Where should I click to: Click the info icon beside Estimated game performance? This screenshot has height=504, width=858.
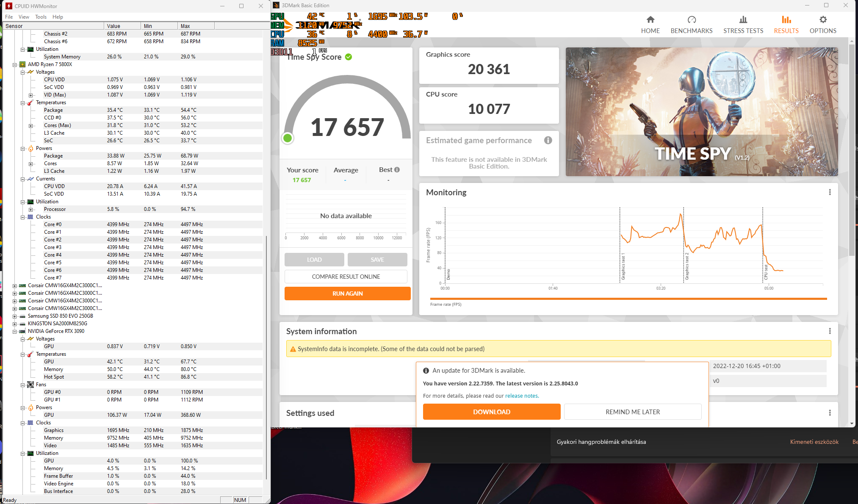pos(548,140)
